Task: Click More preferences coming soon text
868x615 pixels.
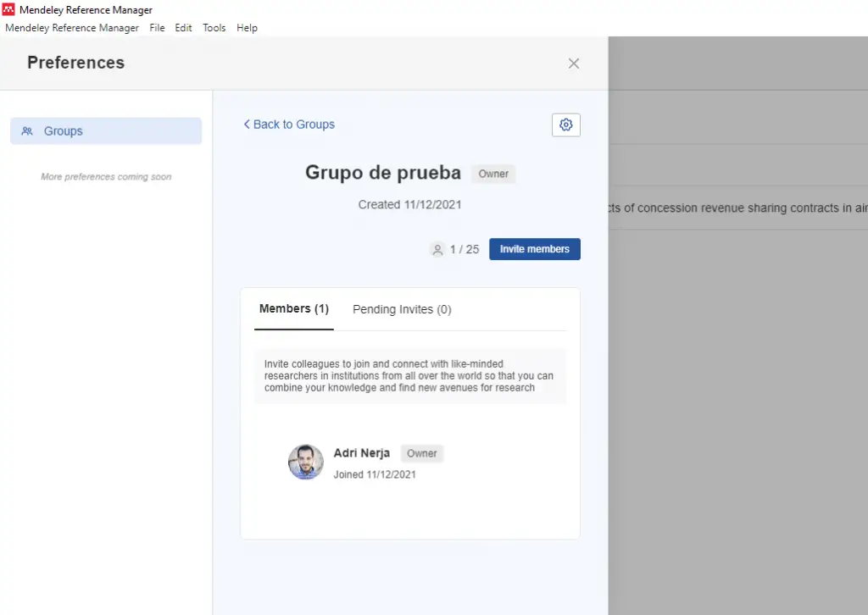Action: (106, 177)
